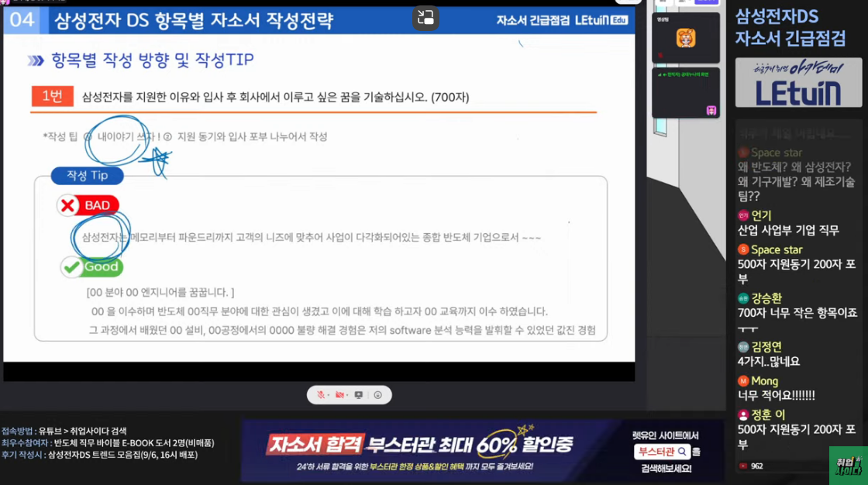Screen dimensions: 868x485
Task: Click the orange 1번 question tag
Action: [52, 96]
